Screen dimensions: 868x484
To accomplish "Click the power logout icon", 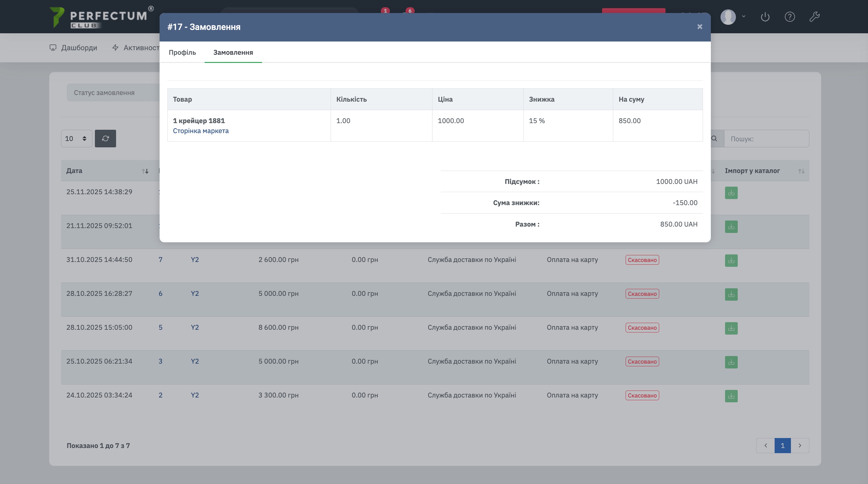I will 765,17.
